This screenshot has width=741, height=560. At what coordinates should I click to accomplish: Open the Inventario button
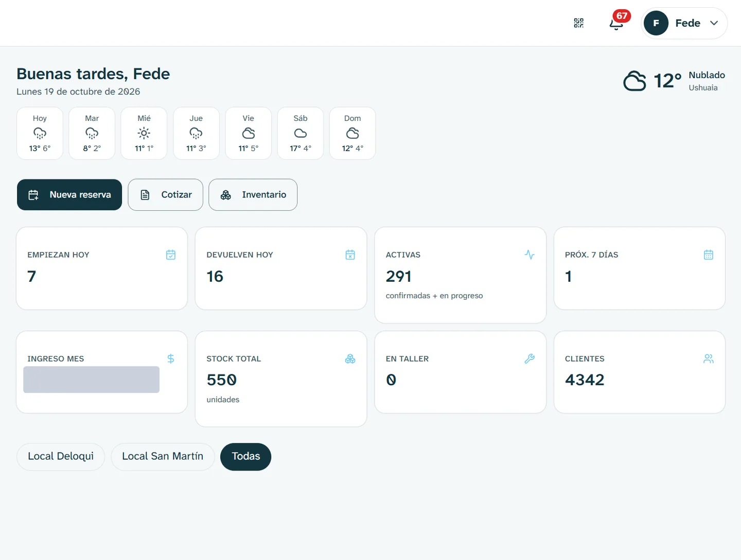[x=253, y=195]
